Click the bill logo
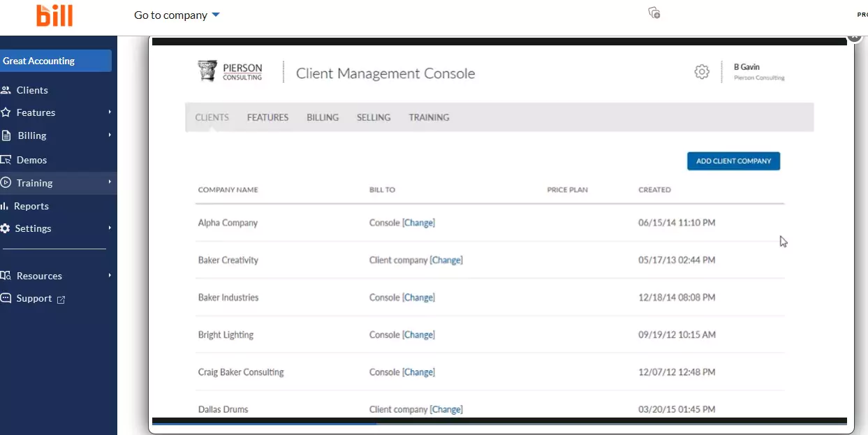Screen dimensions: 868x435 54,15
